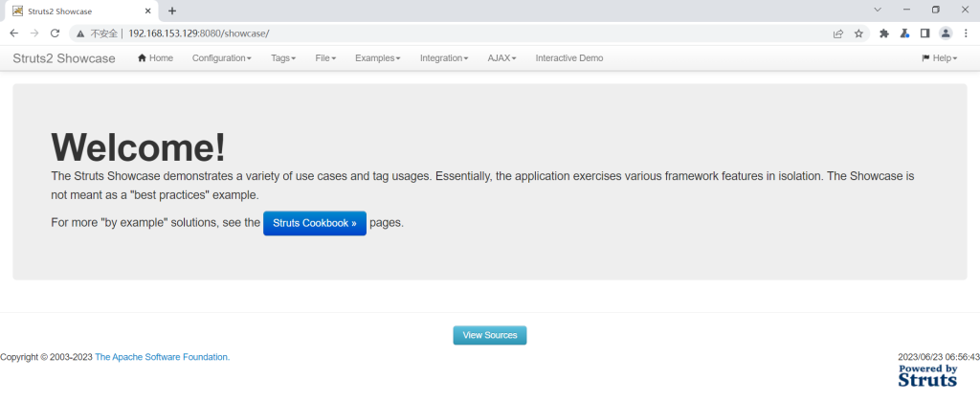The height and width of the screenshot is (402, 980).
Task: Open Chrome three-dot menu
Action: pyautogui.click(x=967, y=33)
